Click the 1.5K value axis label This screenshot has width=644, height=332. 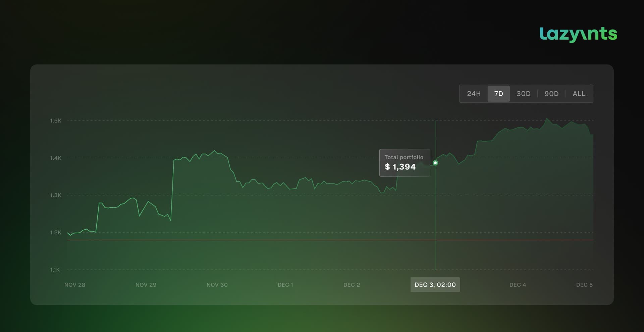coord(56,121)
